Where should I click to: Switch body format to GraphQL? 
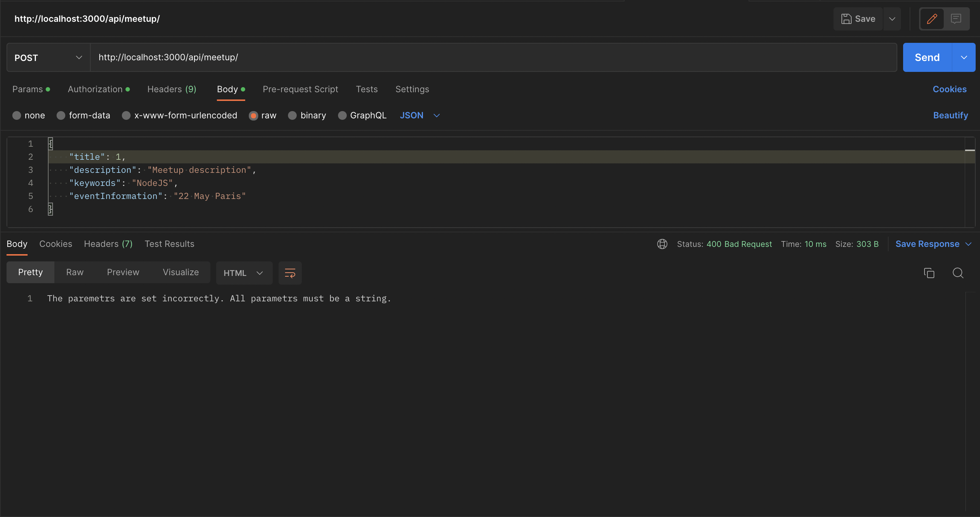click(342, 115)
